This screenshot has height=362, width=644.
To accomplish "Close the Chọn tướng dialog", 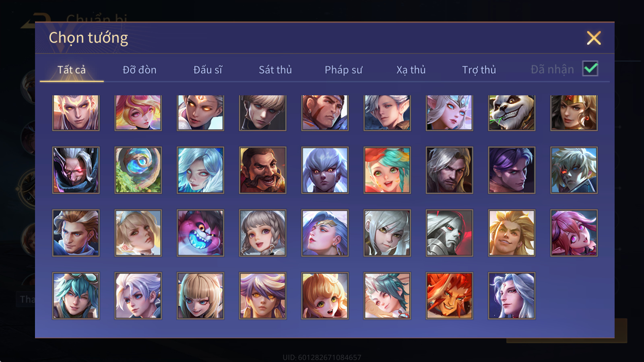I will click(x=594, y=38).
